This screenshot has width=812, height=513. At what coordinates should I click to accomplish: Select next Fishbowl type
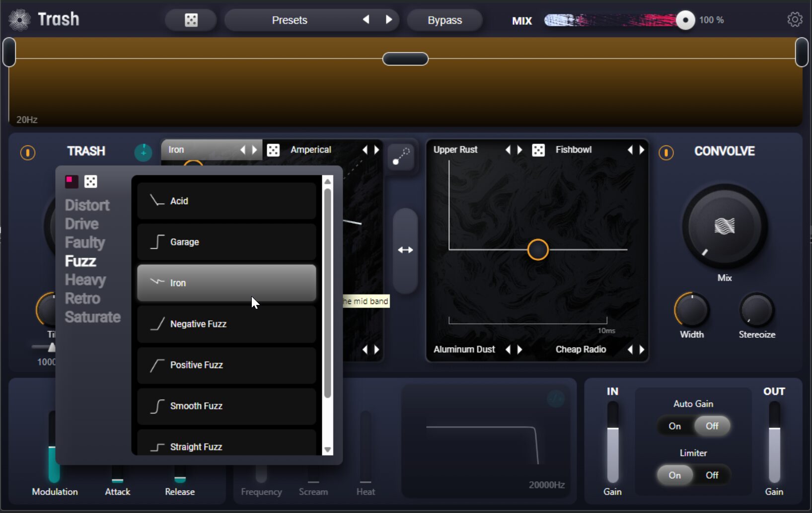pos(642,149)
